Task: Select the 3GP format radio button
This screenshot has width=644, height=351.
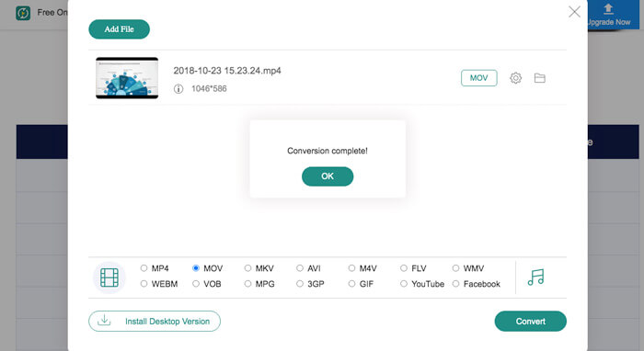Action: 300,284
